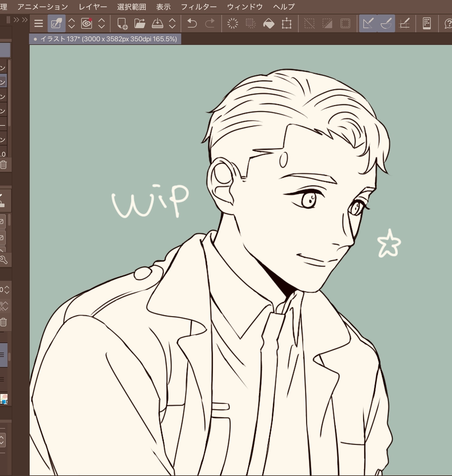Click Clear Outside Selection icon

coord(251,23)
